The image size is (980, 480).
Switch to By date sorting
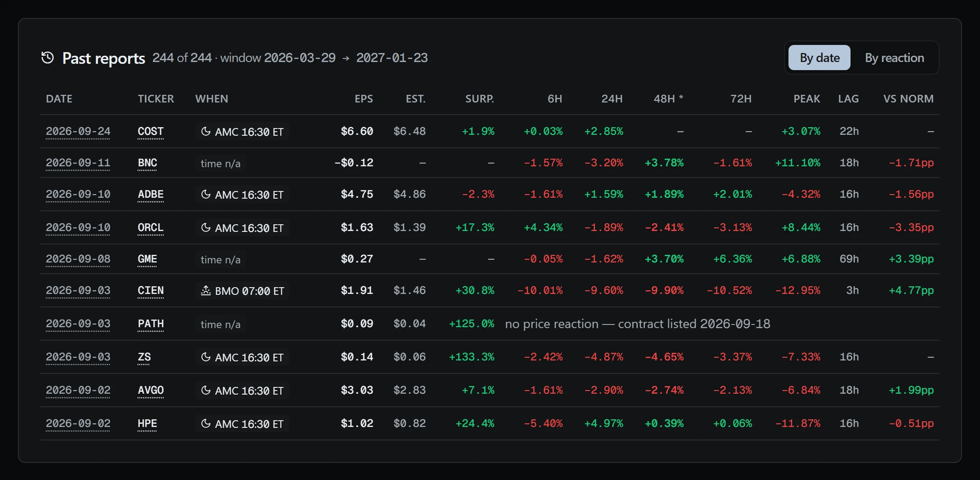820,58
